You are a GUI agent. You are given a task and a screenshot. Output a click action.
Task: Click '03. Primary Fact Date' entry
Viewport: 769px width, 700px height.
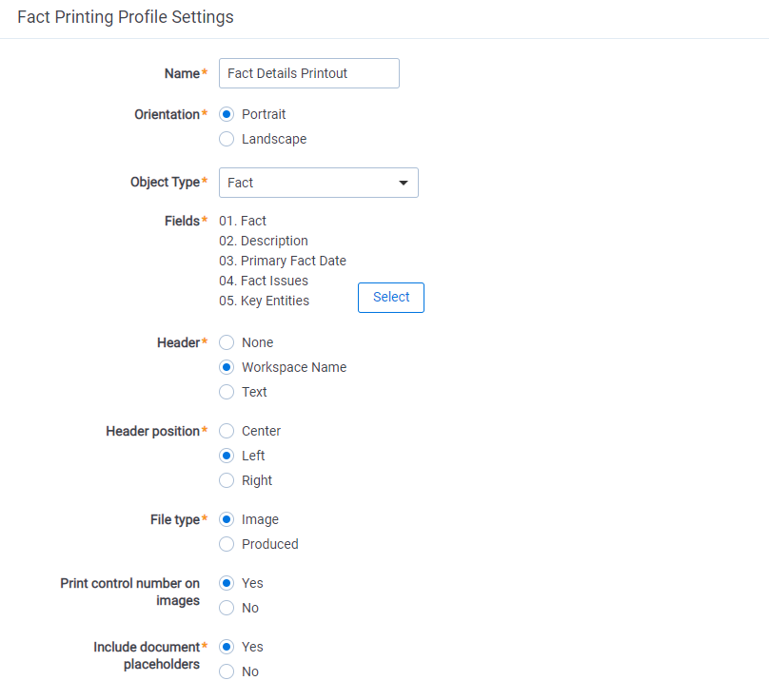[x=283, y=261]
